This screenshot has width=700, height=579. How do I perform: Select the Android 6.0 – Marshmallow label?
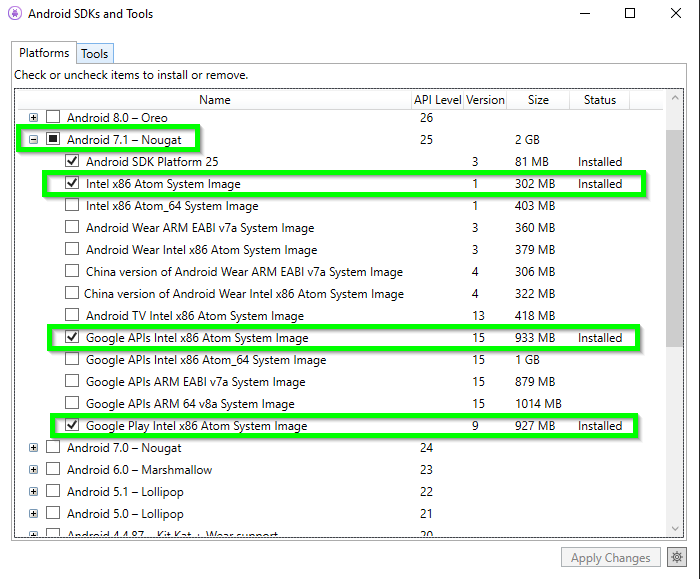click(x=139, y=470)
